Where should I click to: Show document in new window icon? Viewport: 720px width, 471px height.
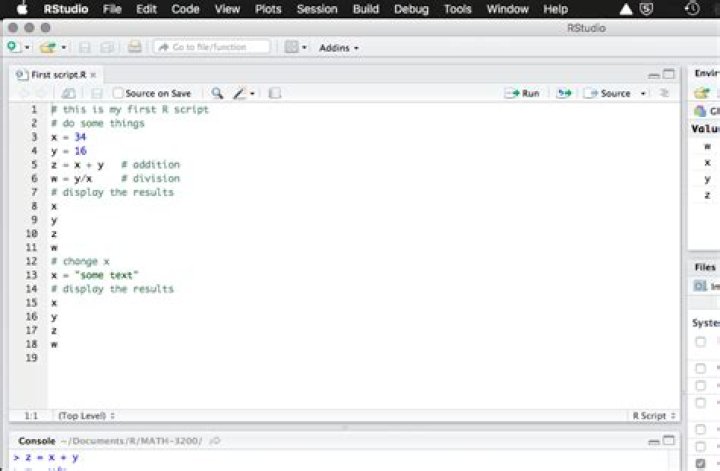(69, 93)
